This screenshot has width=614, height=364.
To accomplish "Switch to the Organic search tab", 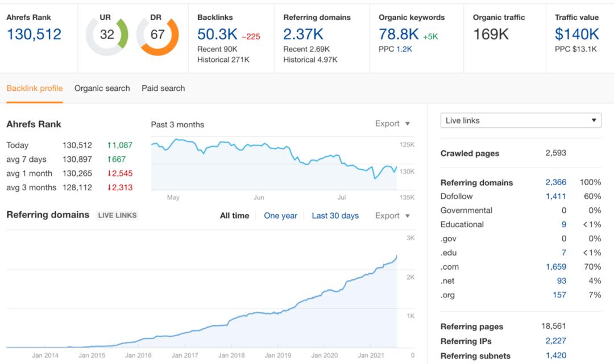I will click(102, 89).
